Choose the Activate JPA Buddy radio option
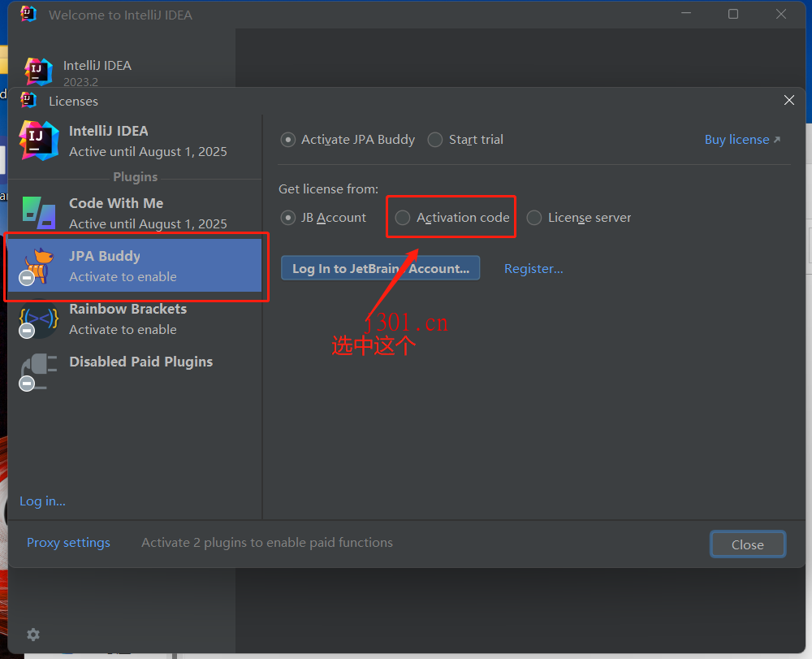Screen dimensions: 812x659 pos(348,140)
